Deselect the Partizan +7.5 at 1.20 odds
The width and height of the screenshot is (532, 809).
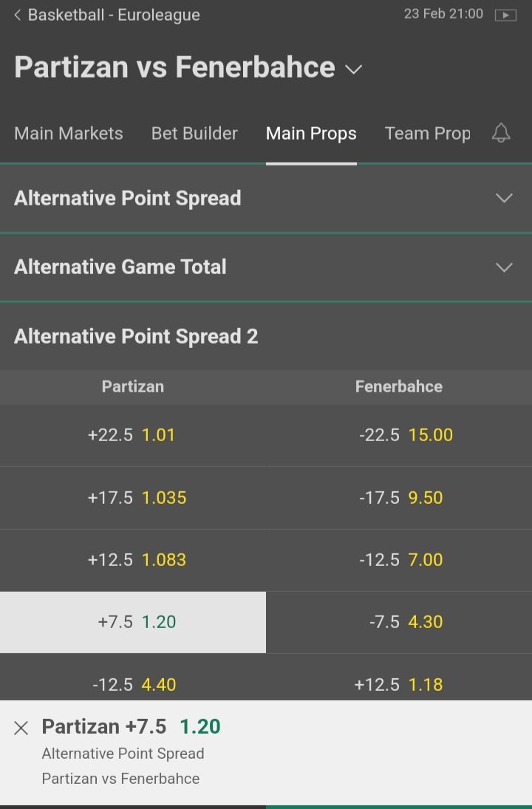pos(133,622)
